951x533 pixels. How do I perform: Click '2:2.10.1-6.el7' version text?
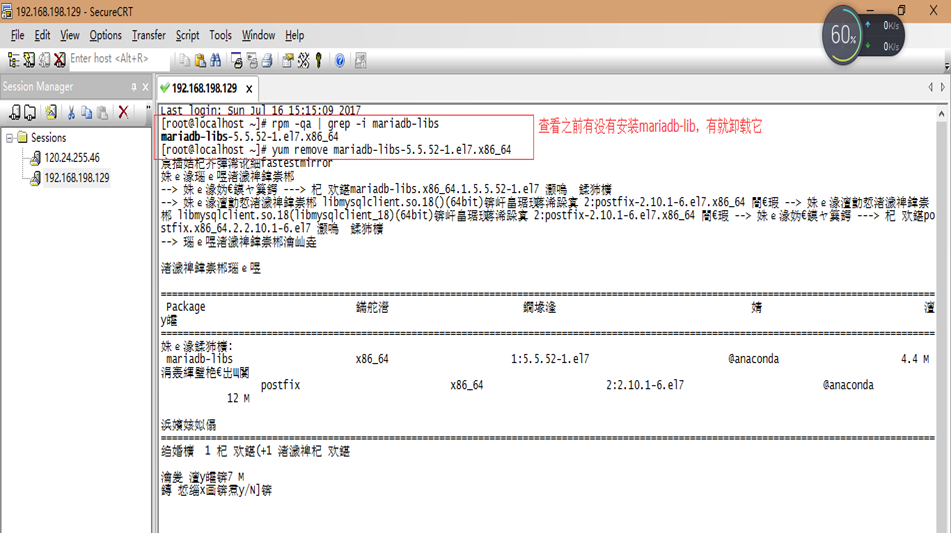click(x=645, y=385)
